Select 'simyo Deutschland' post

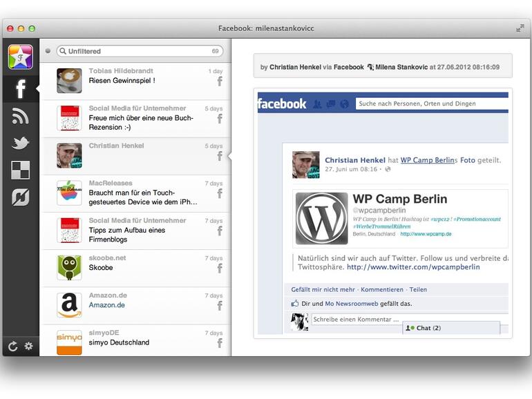(119, 342)
